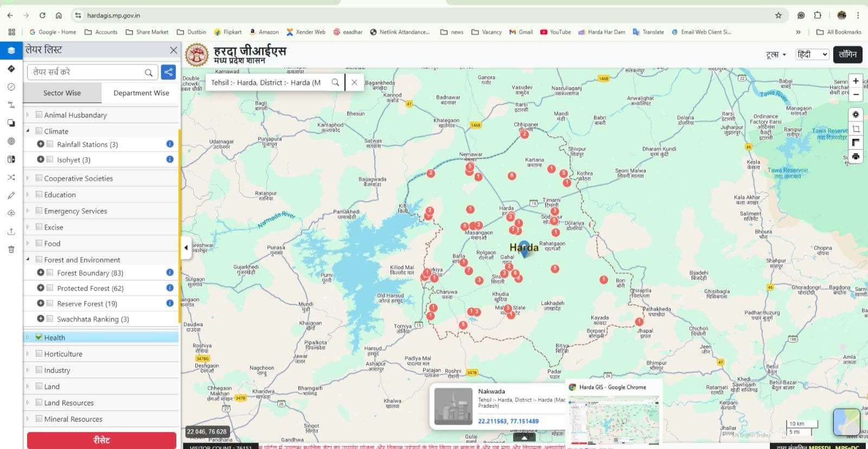Show info for Protected Forest layer

coord(170,288)
